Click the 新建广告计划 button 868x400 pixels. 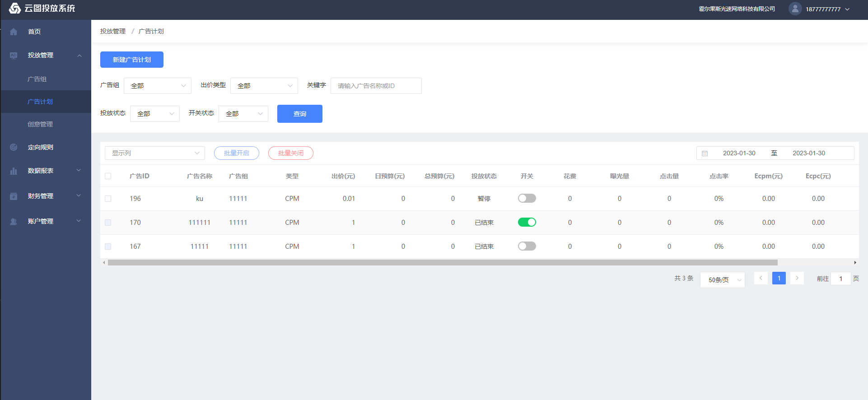click(x=132, y=60)
